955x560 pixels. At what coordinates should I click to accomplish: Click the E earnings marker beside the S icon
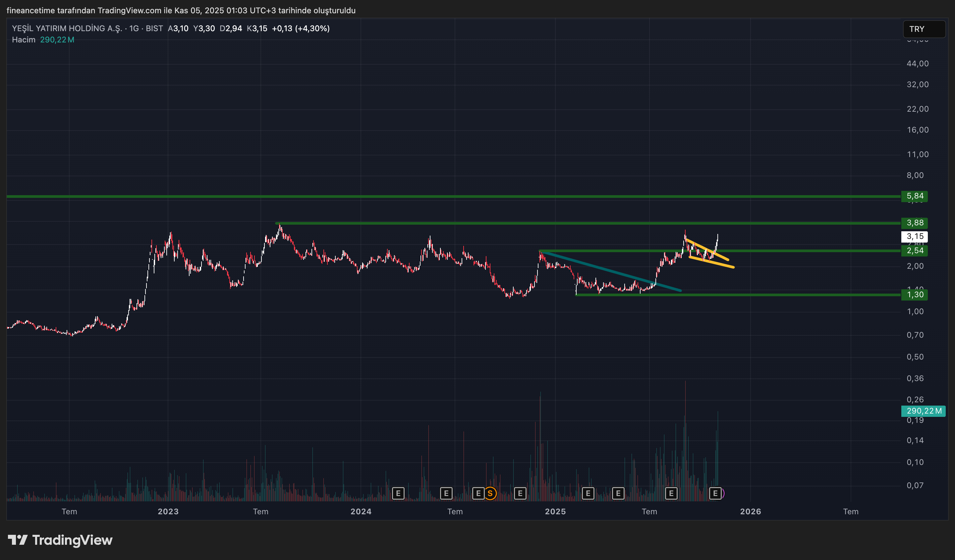(x=478, y=493)
